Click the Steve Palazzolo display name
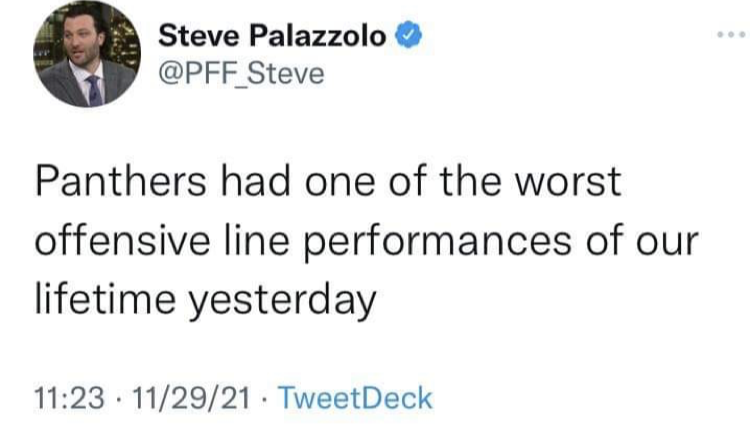Screen dimensions: 750x426 [272, 39]
